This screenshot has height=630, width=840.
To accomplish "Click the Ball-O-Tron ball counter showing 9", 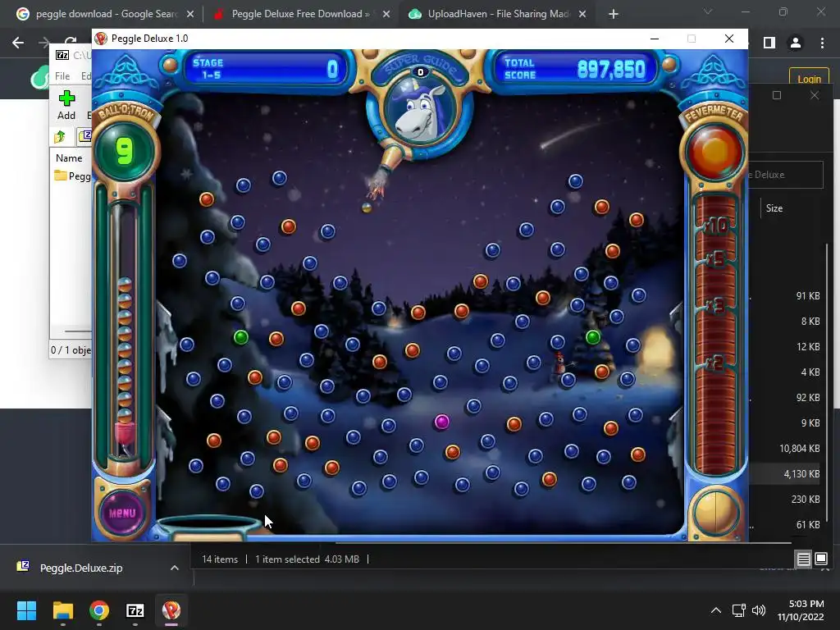I will point(125,151).
